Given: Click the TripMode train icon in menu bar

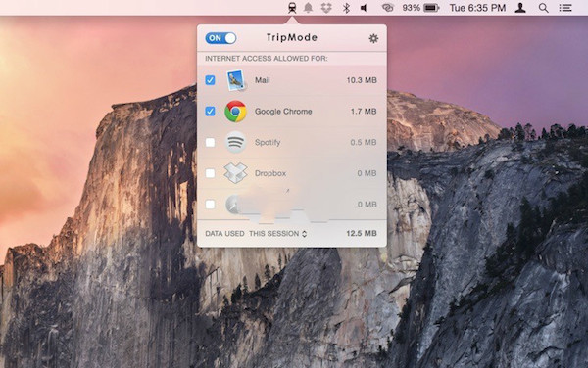Looking at the screenshot, I should pos(292,8).
